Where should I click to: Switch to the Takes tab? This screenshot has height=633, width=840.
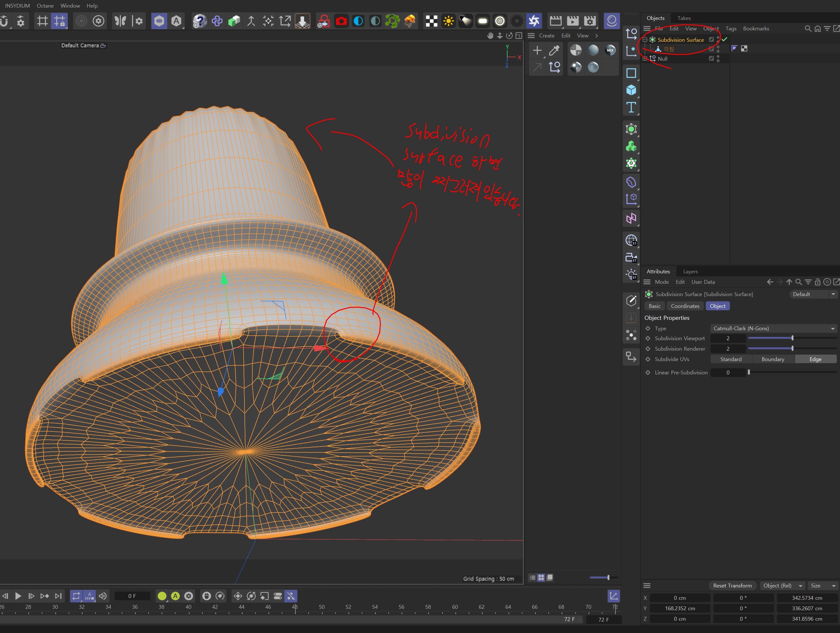pos(683,18)
